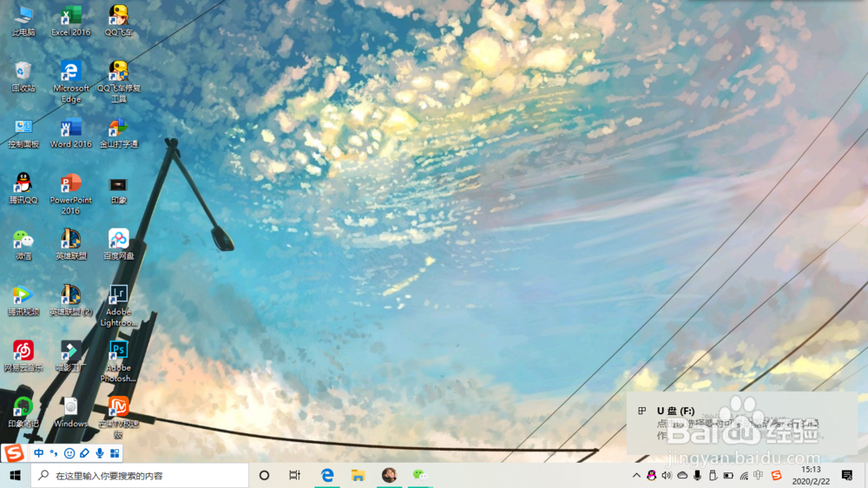This screenshot has width=868, height=488.
Task: Open the PowerPoint 2016 desktop shortcut
Action: point(71,194)
